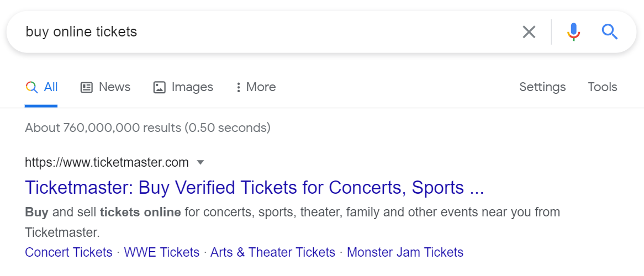
Task: Click the blue magnifier search icon
Action: point(609,32)
